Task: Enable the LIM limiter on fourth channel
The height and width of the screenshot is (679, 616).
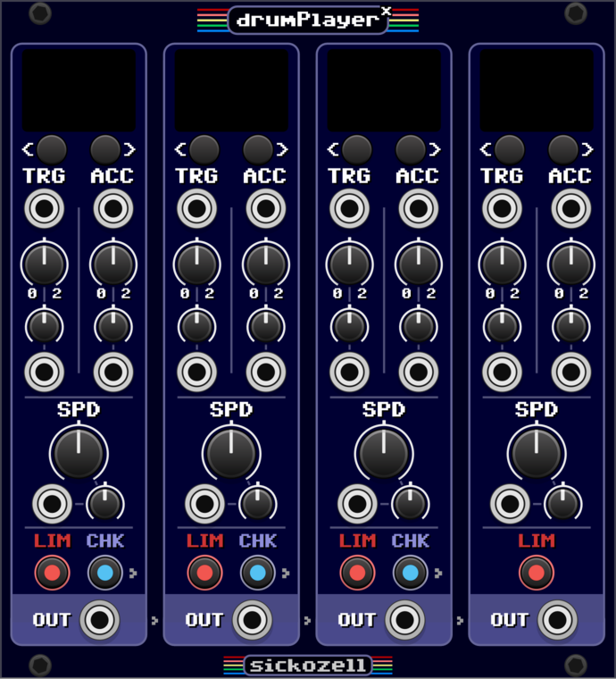Action: 537,573
